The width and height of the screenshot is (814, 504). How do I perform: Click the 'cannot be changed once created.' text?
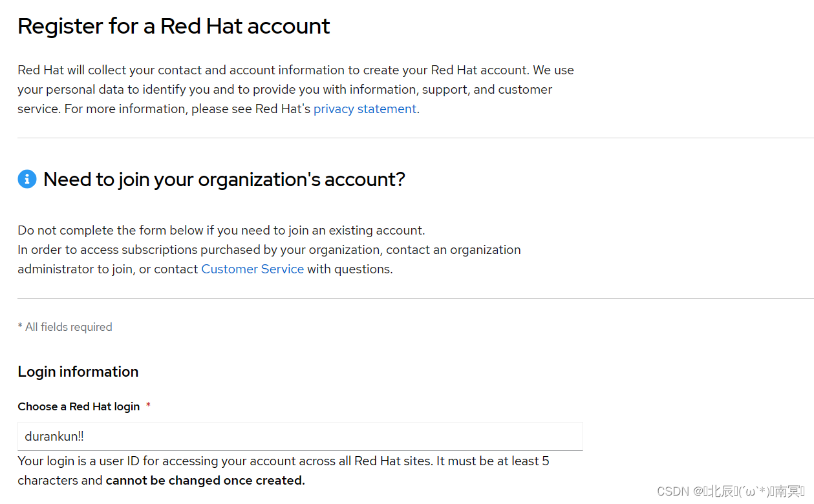pyautogui.click(x=205, y=481)
